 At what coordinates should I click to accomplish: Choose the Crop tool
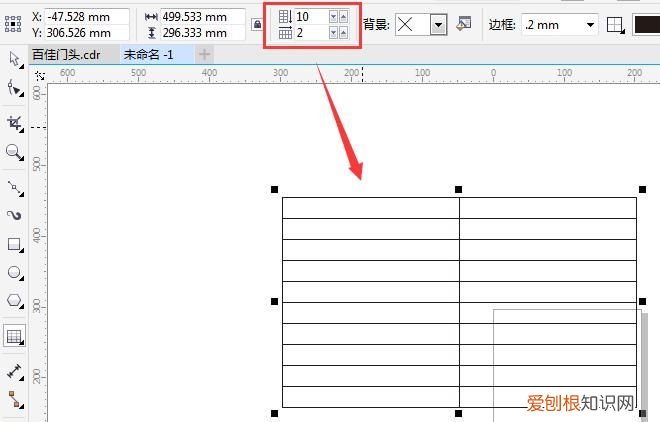[14, 122]
